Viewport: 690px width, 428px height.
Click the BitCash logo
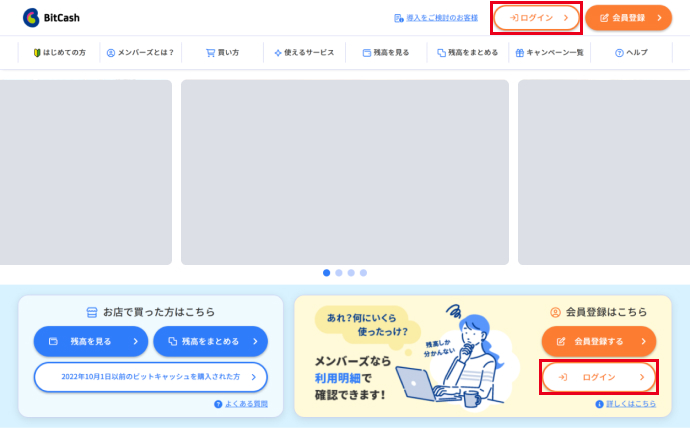click(x=51, y=18)
